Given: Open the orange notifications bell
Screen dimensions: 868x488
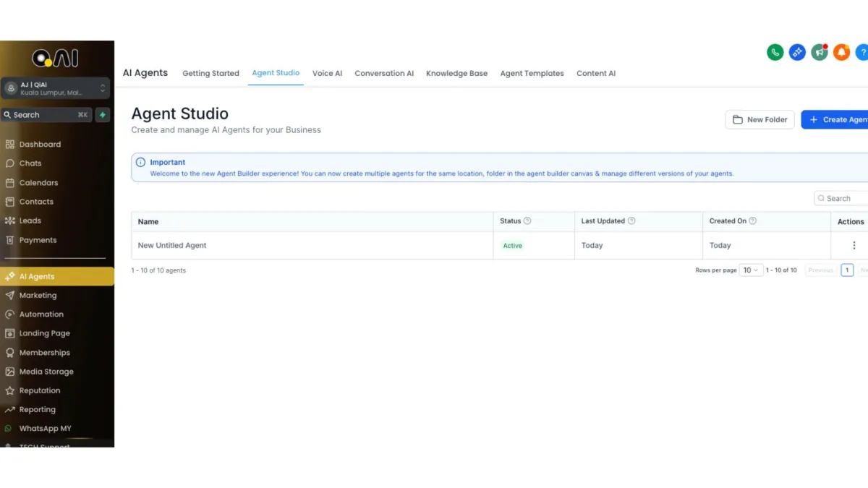Looking at the screenshot, I should (841, 52).
